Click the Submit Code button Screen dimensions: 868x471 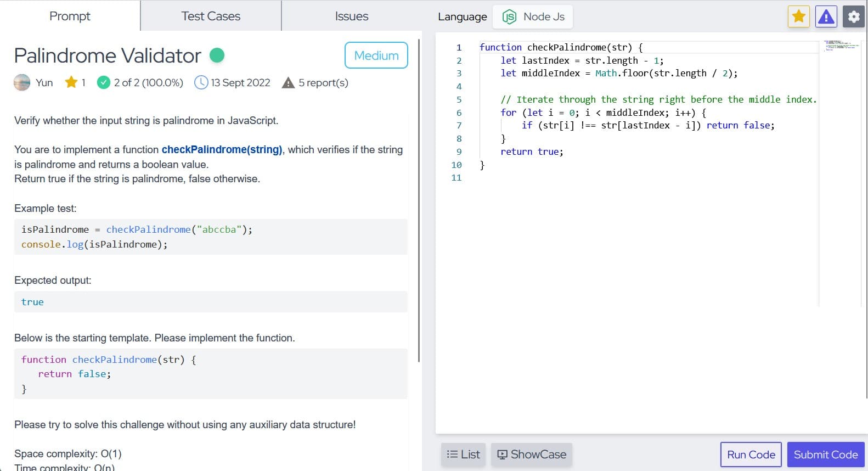pyautogui.click(x=826, y=455)
